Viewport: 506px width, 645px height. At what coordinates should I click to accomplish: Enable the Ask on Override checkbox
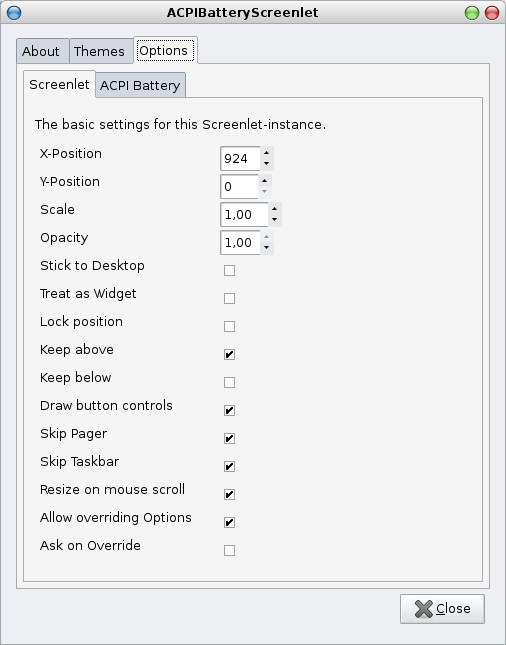coord(229,550)
